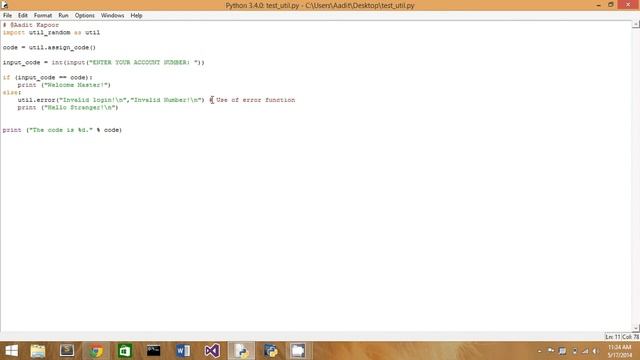Click the util.error 'Invalid login' call
The height and width of the screenshot is (360, 640).
point(111,100)
